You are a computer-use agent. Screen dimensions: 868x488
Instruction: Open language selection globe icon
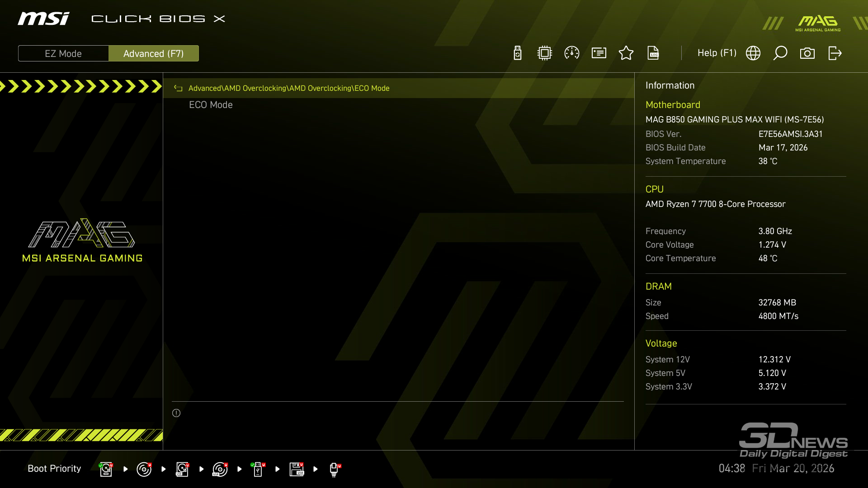click(753, 53)
